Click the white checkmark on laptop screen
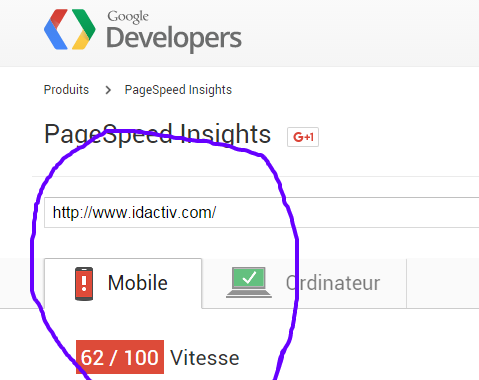 click(249, 277)
